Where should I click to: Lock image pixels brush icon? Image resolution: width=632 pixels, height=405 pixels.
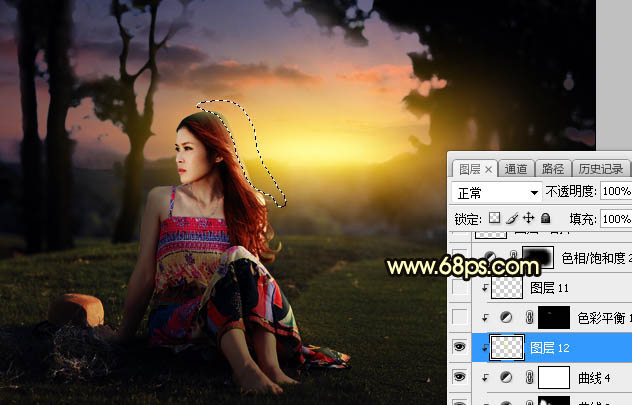512,218
